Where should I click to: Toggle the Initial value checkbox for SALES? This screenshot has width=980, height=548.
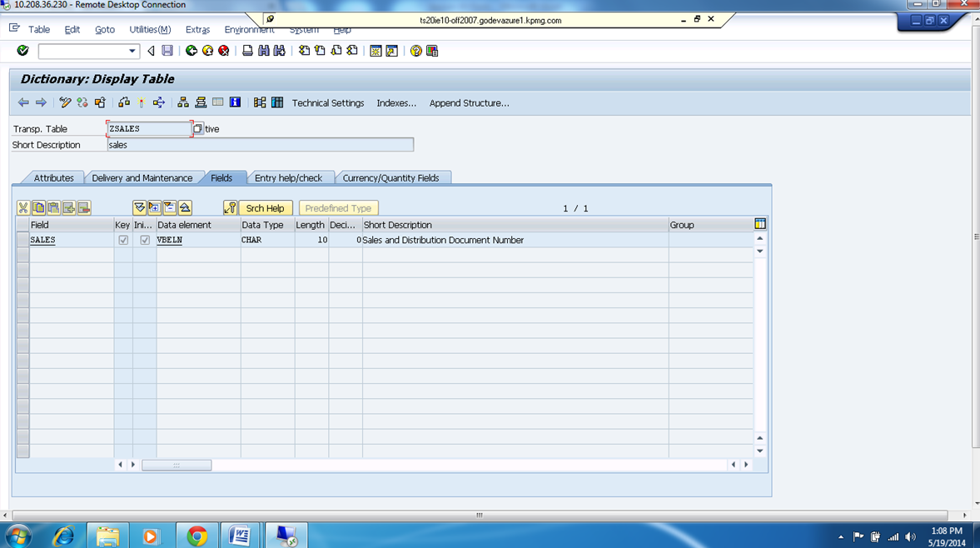(145, 240)
